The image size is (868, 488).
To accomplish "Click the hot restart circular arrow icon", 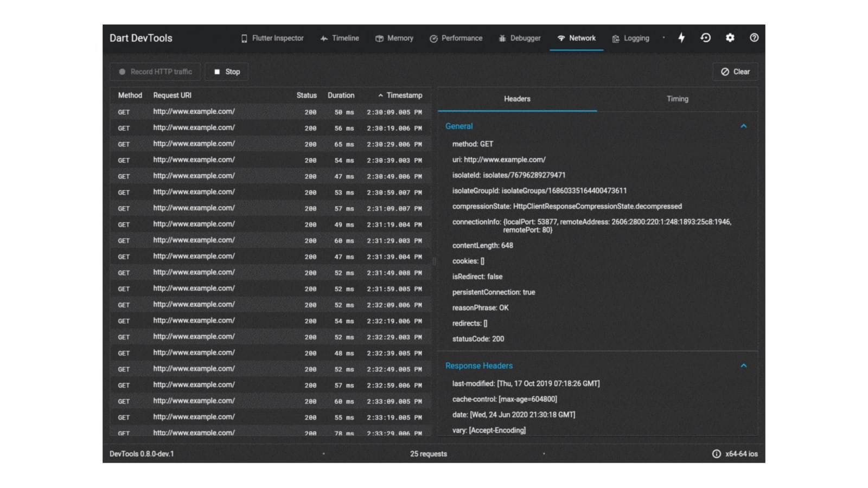I will tap(705, 37).
